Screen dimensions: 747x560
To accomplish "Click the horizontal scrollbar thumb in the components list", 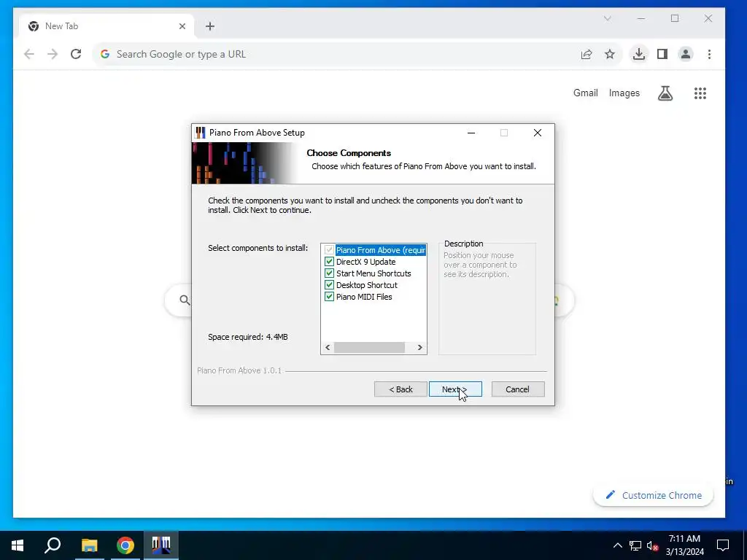I will pyautogui.click(x=369, y=348).
